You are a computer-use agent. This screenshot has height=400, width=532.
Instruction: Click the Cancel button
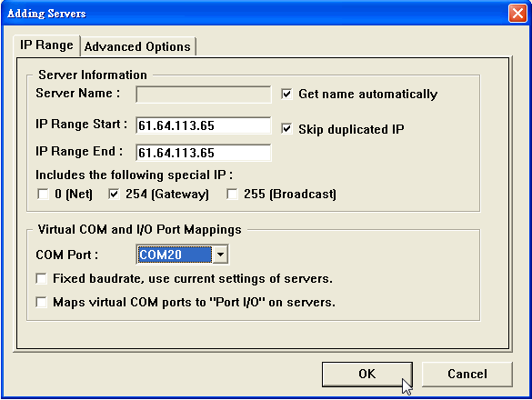coord(467,374)
